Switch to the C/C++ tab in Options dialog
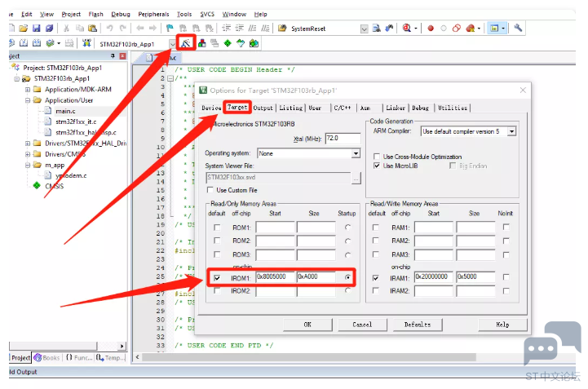The width and height of the screenshot is (588, 389). [x=343, y=108]
